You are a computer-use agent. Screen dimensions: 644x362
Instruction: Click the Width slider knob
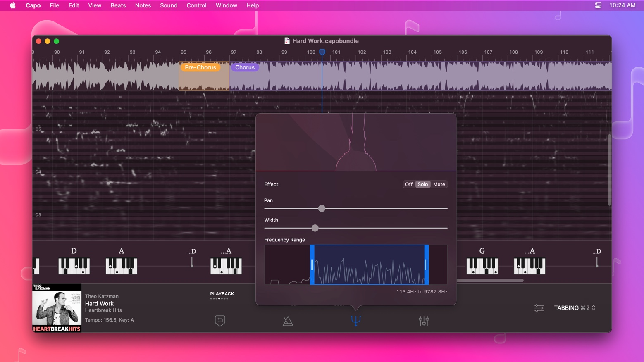click(315, 228)
